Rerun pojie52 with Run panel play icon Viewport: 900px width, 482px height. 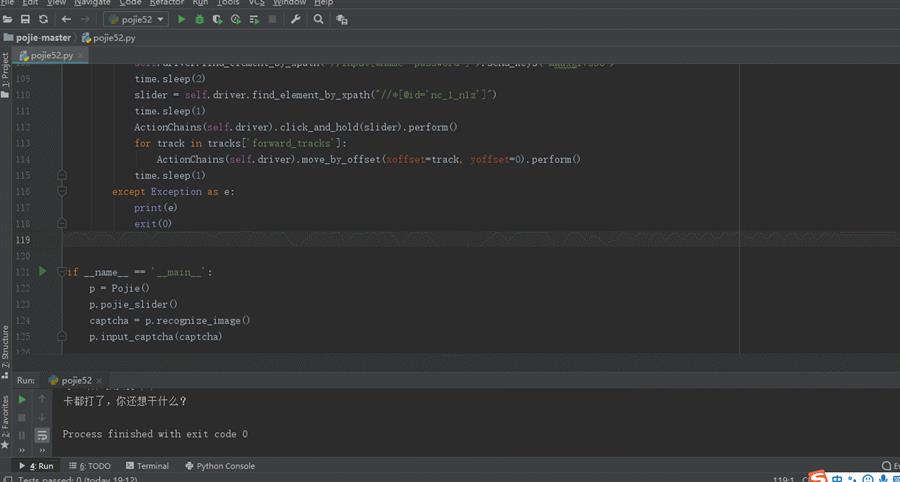(x=22, y=399)
